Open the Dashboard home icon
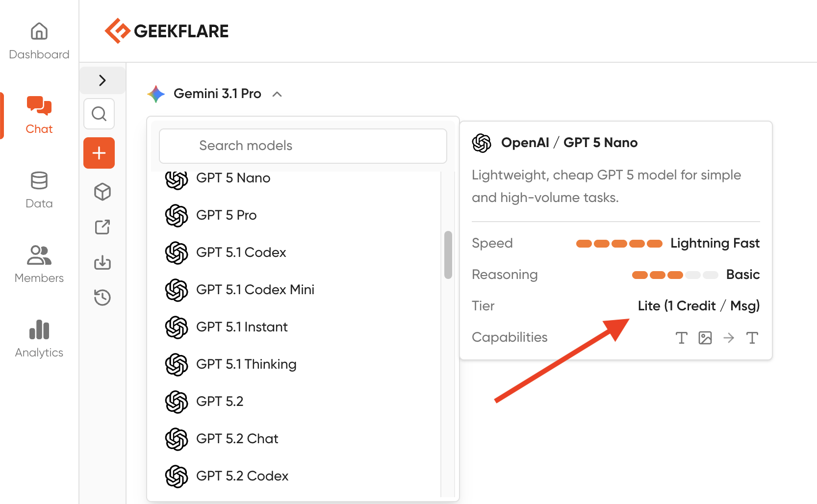Screen dimensions: 817x504 point(39,31)
